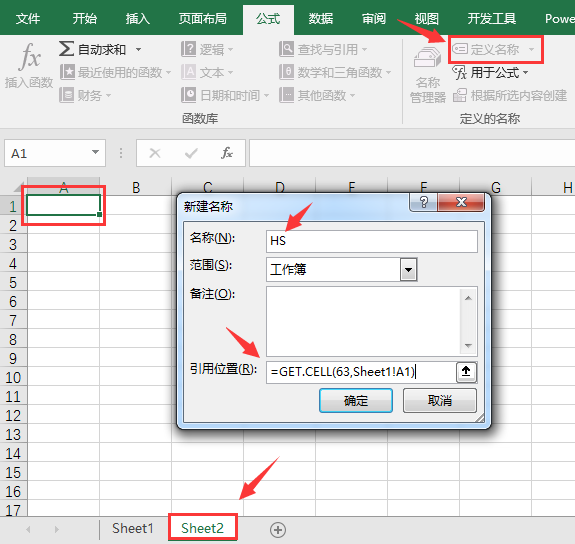The width and height of the screenshot is (575, 544).
Task: Expand the More Functions (其他函数) dropdown arrow
Action: coord(352,96)
